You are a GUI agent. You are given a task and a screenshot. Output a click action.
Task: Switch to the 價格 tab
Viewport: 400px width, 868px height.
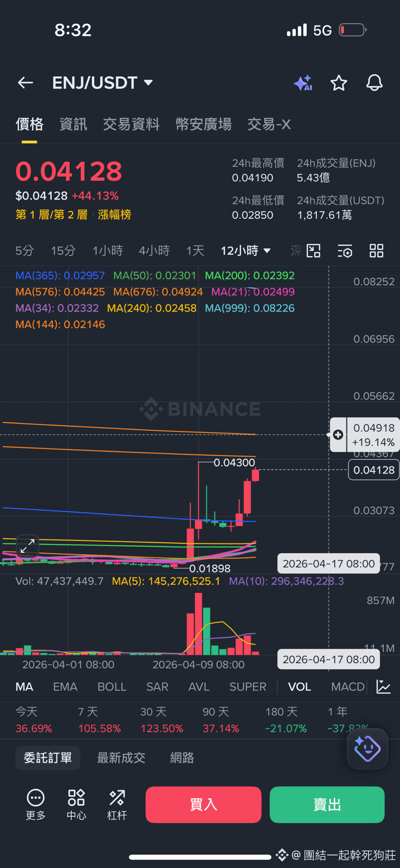pyautogui.click(x=29, y=124)
